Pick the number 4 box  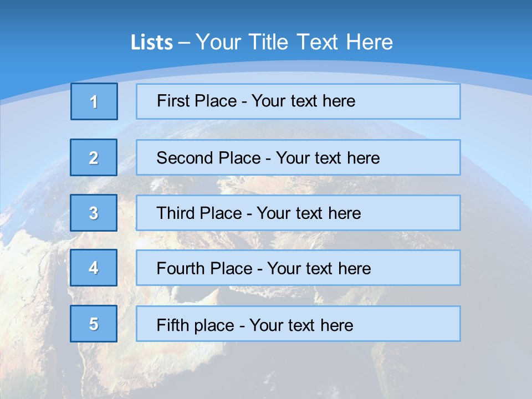point(94,268)
